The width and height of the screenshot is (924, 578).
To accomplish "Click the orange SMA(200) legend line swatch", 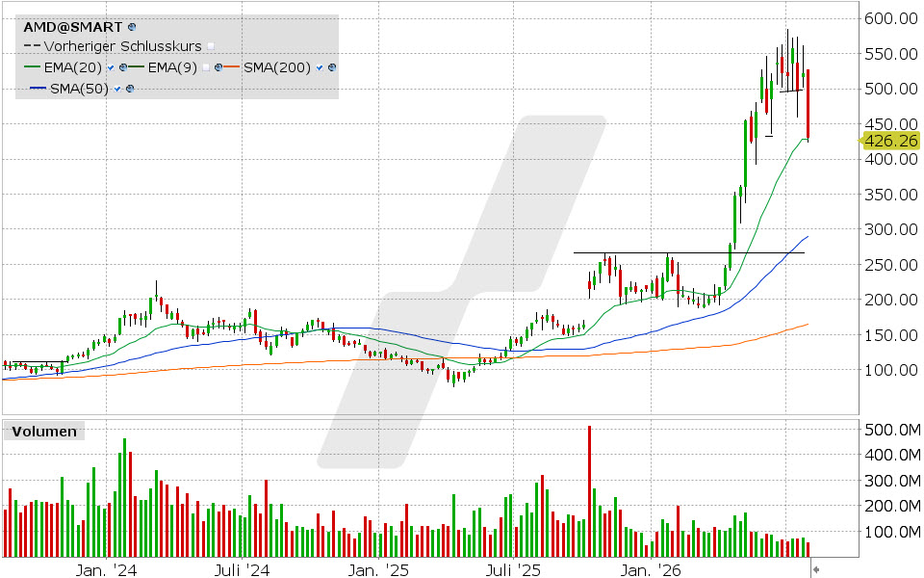I will [232, 67].
